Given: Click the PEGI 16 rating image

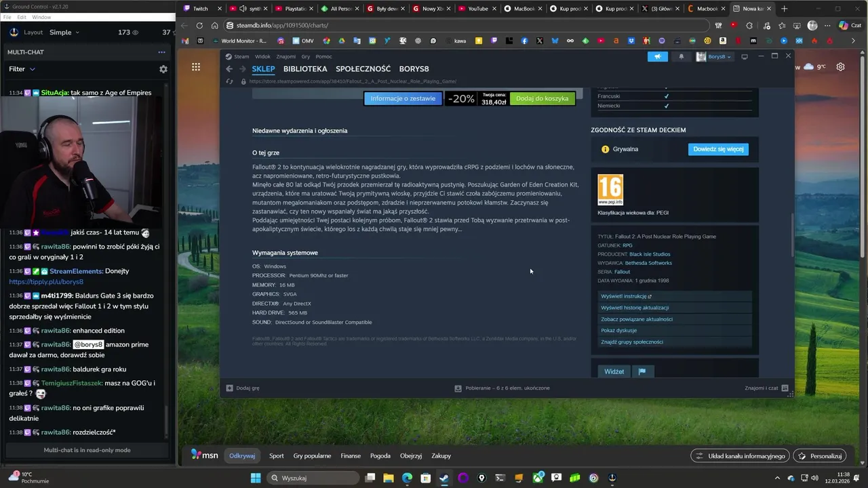Looking at the screenshot, I should [x=610, y=190].
